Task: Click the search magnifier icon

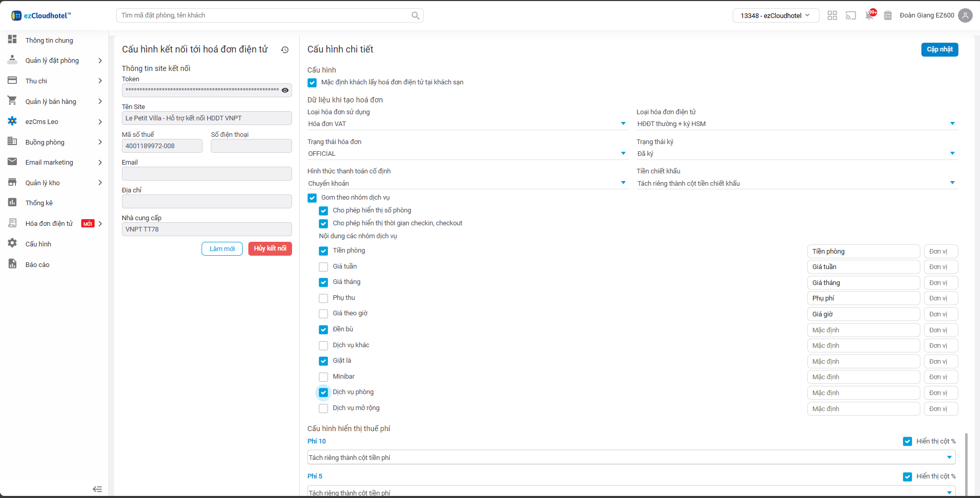Action: coord(415,15)
